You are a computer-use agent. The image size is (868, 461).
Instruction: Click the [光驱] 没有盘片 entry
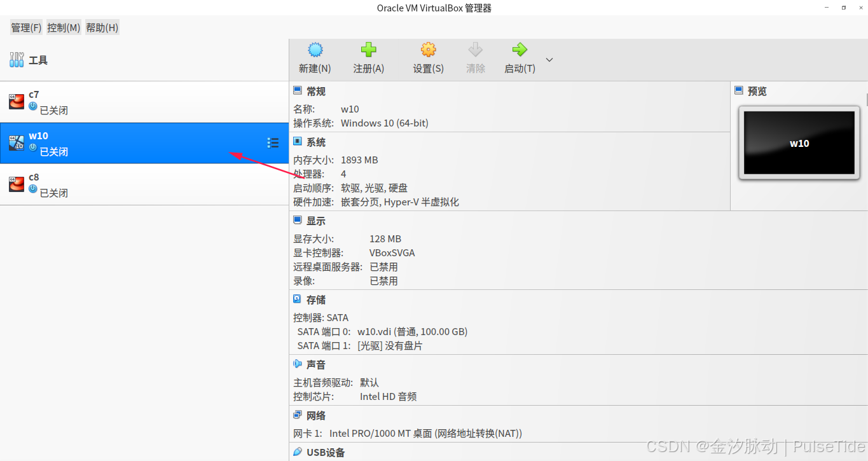tap(390, 345)
